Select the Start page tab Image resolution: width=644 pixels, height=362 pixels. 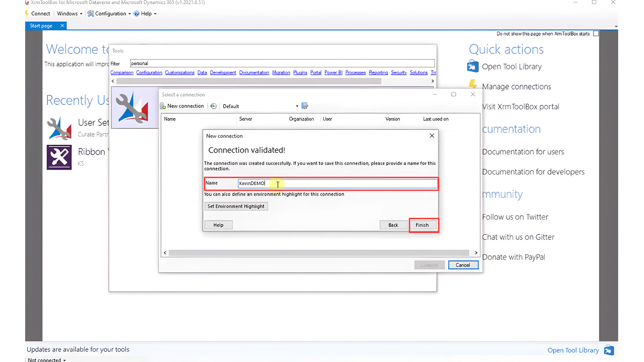[x=41, y=26]
